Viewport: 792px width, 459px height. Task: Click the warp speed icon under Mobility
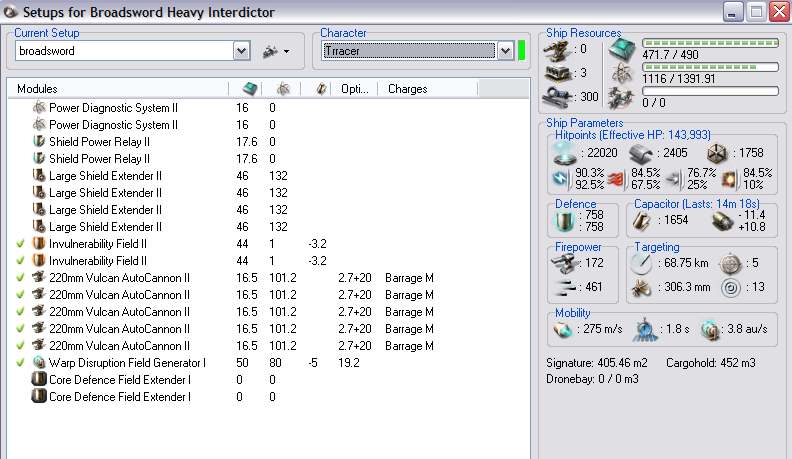coord(709,330)
